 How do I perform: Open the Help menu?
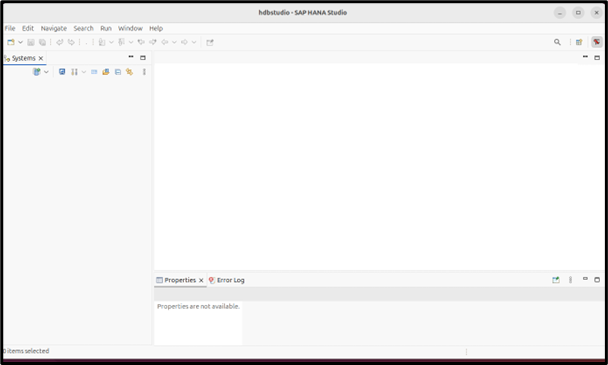click(x=156, y=28)
